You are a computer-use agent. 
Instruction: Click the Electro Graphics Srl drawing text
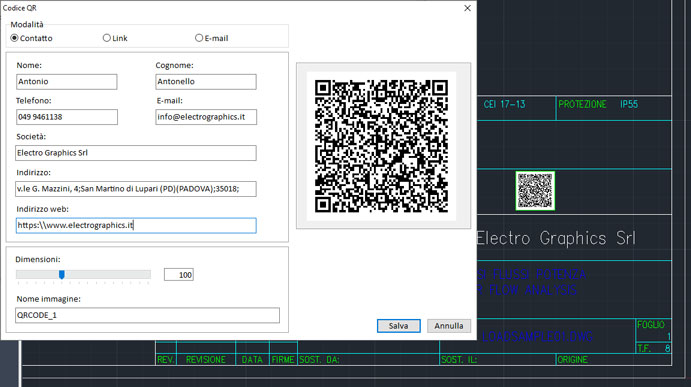click(x=556, y=238)
